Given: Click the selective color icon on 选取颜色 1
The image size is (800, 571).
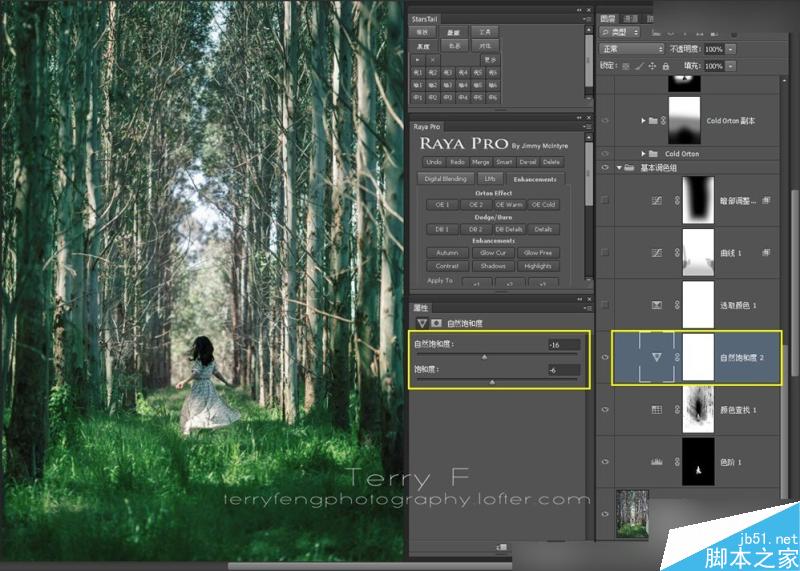Looking at the screenshot, I should [x=657, y=305].
